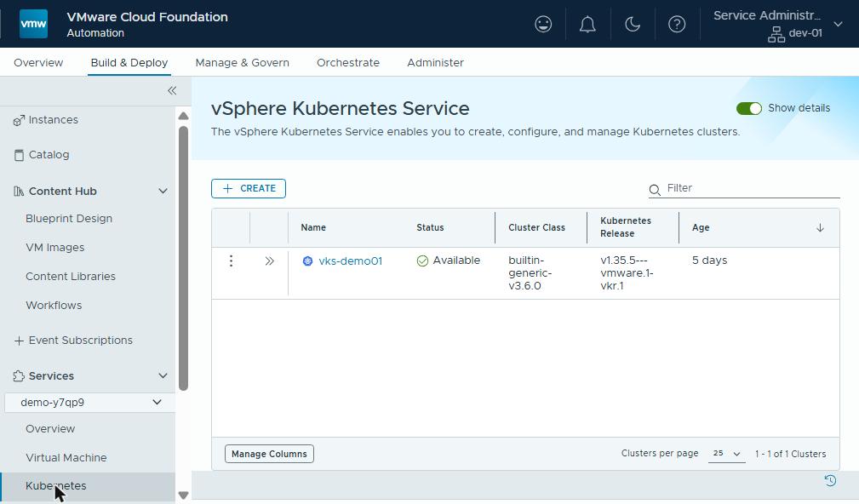Click the Cluster Class column header
Viewport: 859px width, 504px height.
click(536, 227)
